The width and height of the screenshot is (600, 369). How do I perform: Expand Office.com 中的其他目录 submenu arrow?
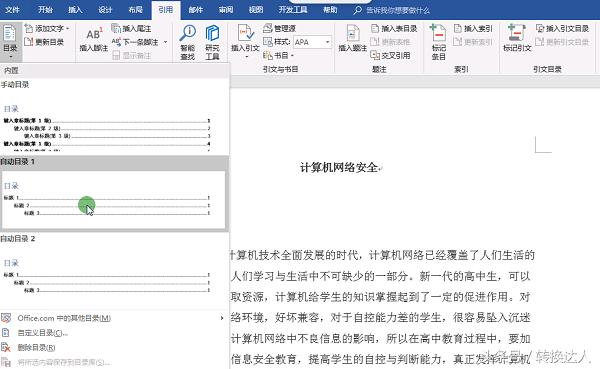click(222, 318)
